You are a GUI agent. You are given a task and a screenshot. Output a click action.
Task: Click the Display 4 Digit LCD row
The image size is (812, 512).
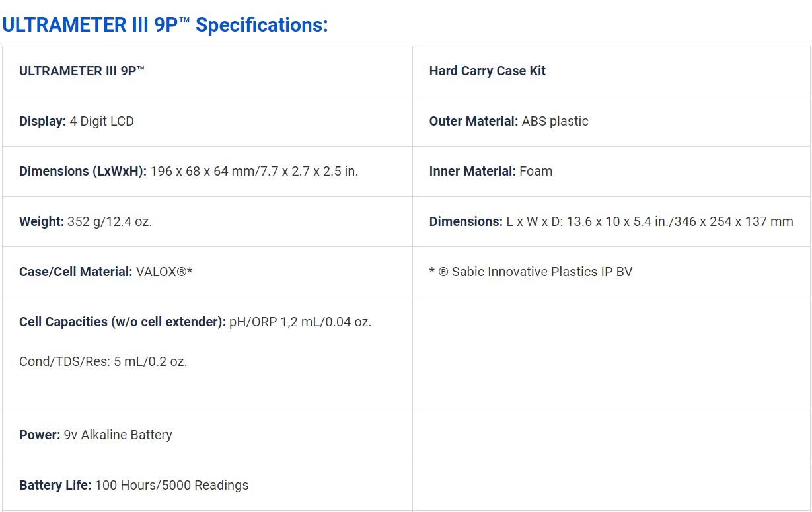coord(207,122)
